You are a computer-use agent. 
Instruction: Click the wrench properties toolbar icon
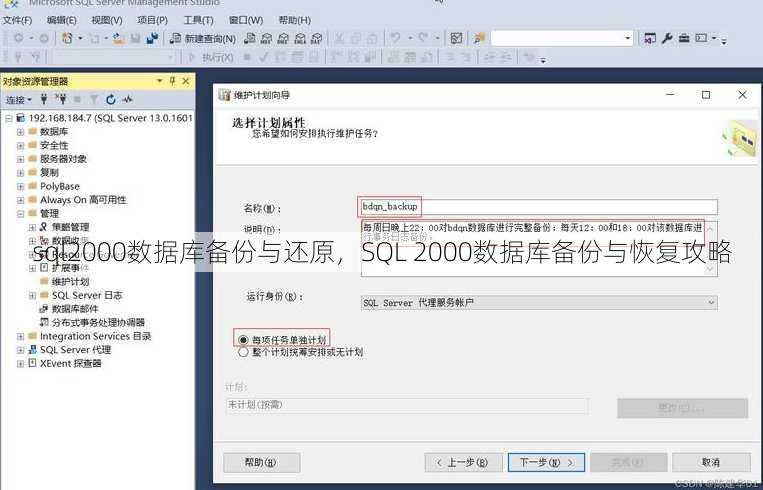667,38
